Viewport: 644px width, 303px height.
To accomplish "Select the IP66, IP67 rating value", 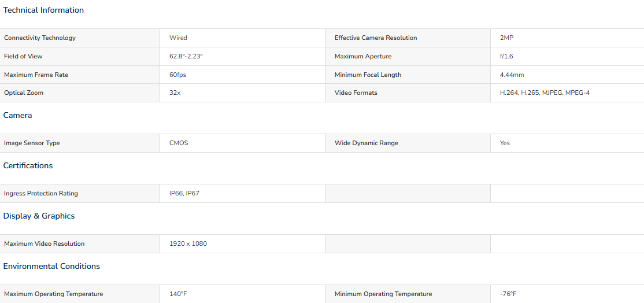I will [184, 193].
